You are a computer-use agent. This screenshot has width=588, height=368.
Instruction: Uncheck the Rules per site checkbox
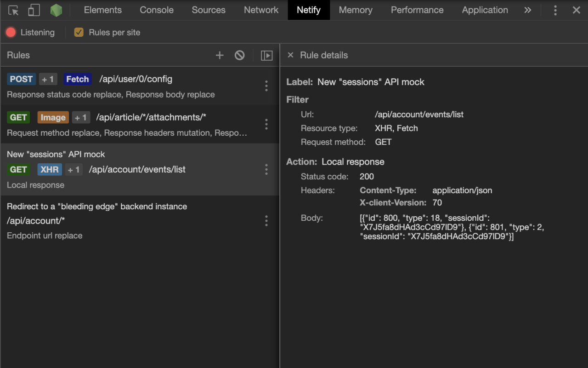79,32
